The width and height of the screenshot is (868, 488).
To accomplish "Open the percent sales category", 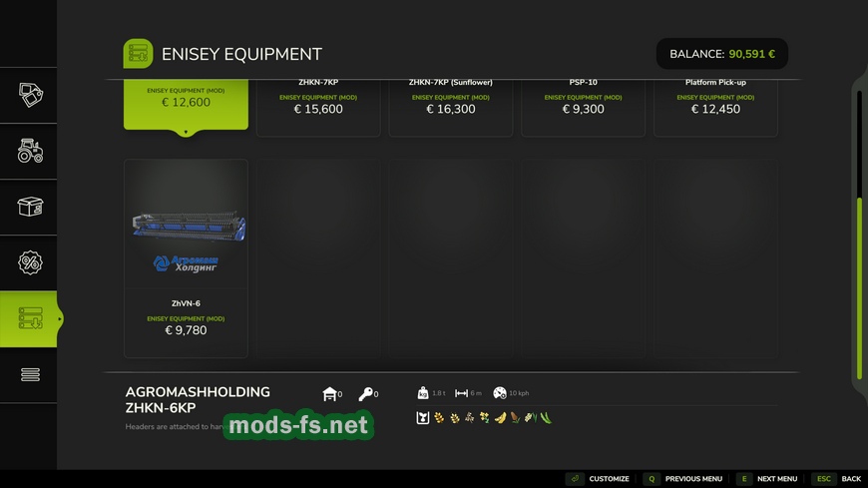I will coord(30,262).
